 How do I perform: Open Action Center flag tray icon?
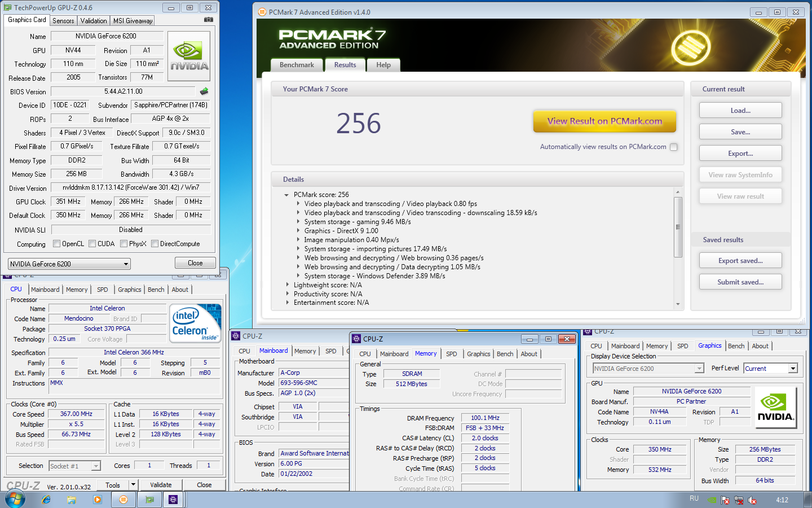726,500
